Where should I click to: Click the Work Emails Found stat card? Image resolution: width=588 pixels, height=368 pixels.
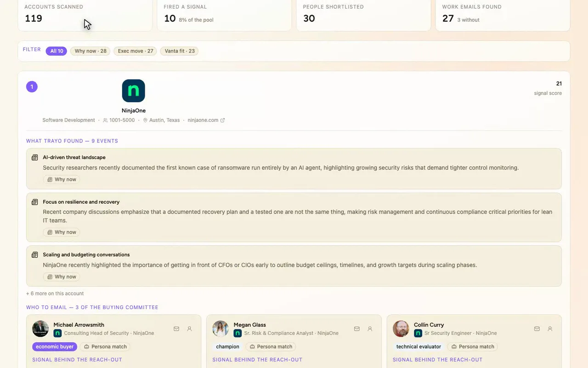(503, 15)
